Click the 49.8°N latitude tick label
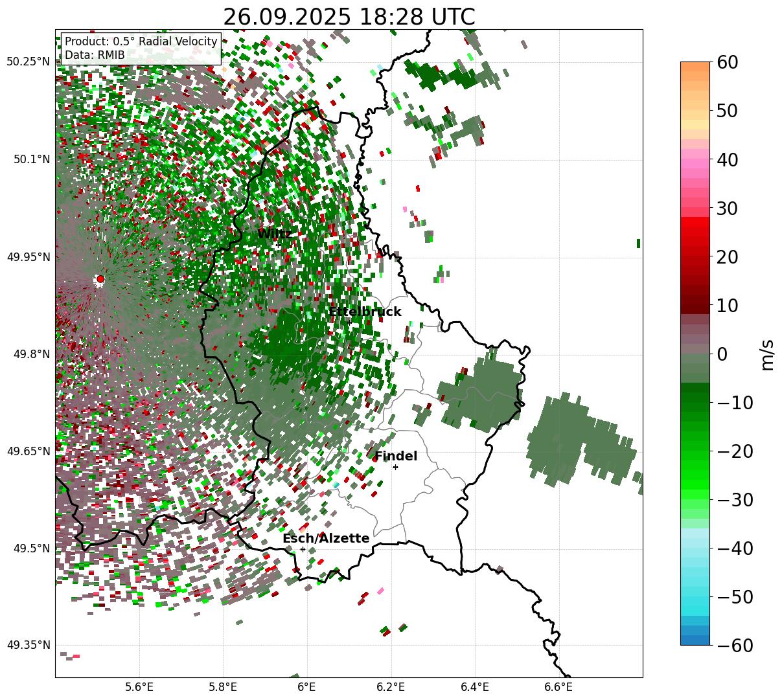The height and width of the screenshot is (700, 782). pos(30,354)
